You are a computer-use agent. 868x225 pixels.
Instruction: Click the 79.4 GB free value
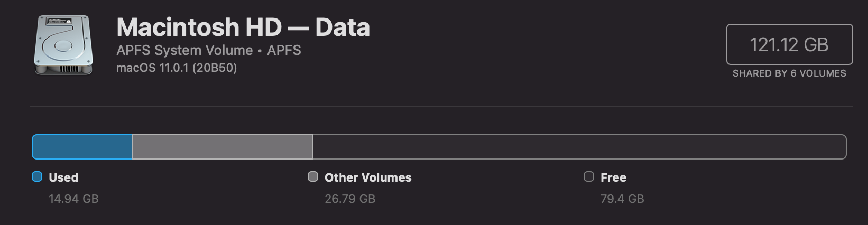[622, 199]
